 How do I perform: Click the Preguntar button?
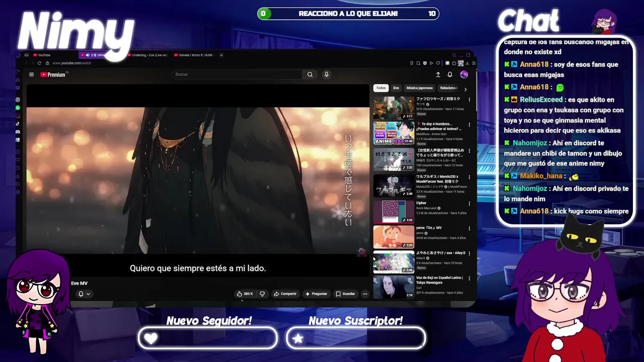(x=316, y=294)
